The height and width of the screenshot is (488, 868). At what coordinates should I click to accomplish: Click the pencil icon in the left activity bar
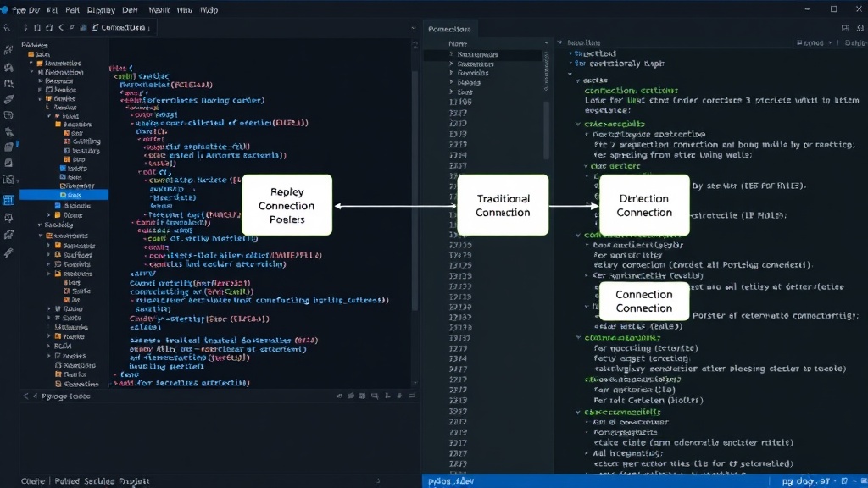coord(8,252)
